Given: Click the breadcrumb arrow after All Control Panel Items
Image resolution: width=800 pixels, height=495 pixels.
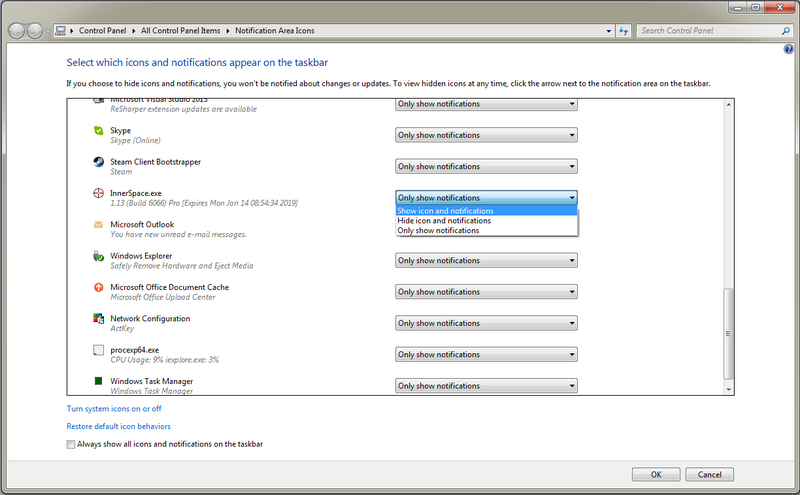Looking at the screenshot, I should coord(228,31).
